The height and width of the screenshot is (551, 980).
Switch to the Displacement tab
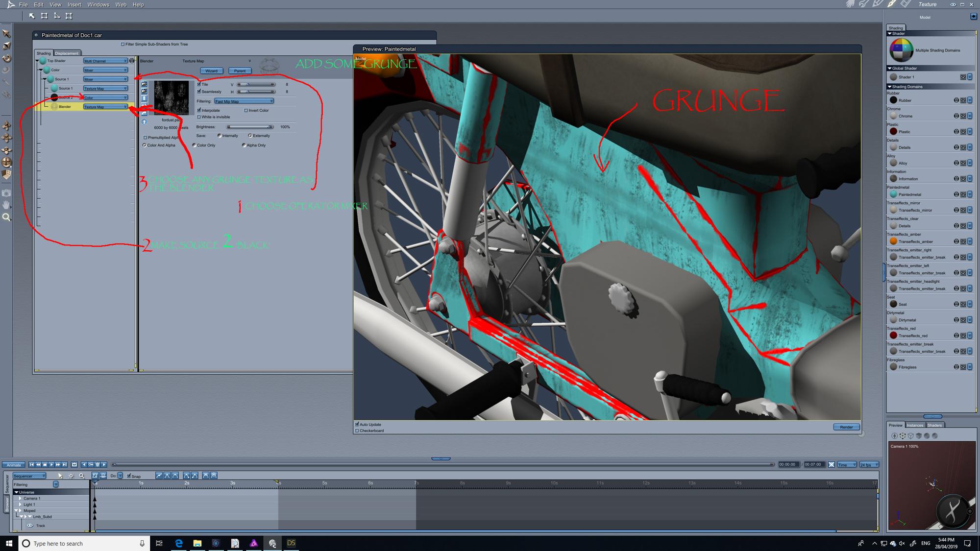tap(67, 53)
